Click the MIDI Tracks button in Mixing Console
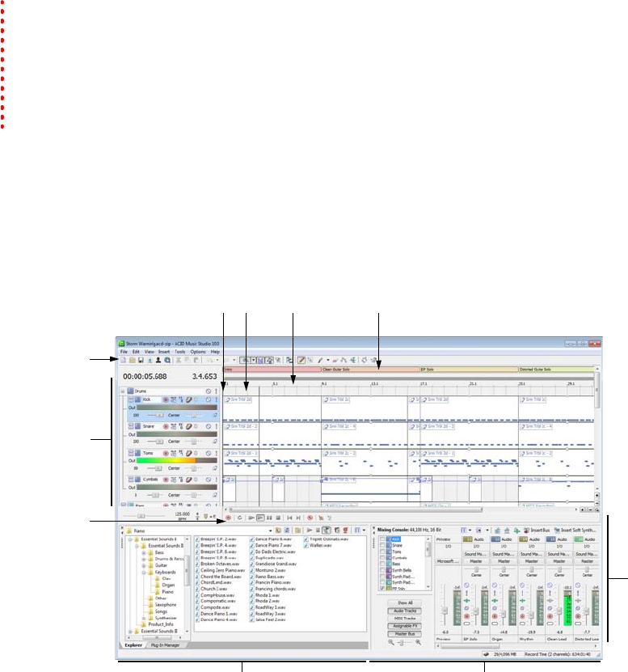628x672 pixels. click(x=404, y=619)
